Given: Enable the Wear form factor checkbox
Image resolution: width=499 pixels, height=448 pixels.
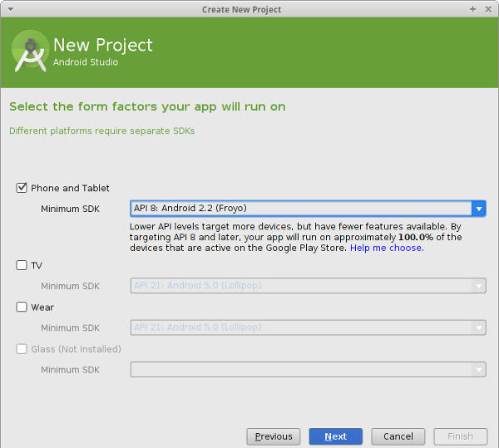Looking at the screenshot, I should 22,308.
